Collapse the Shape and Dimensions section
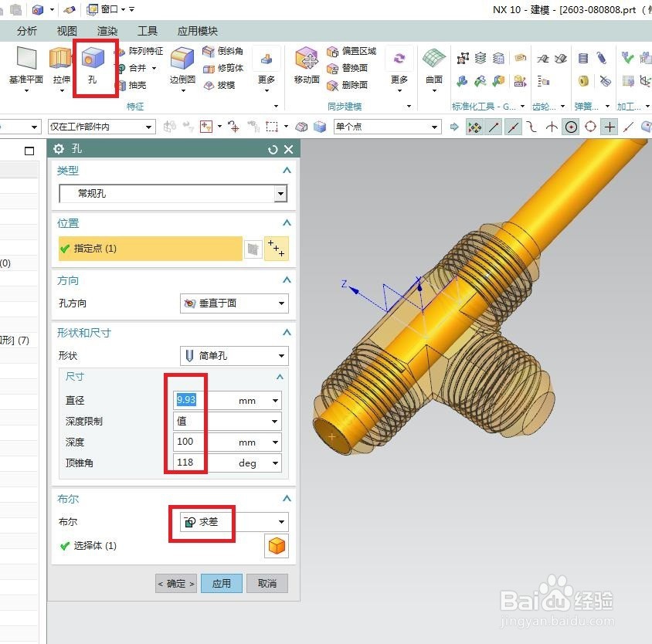This screenshot has width=652, height=644. (287, 332)
